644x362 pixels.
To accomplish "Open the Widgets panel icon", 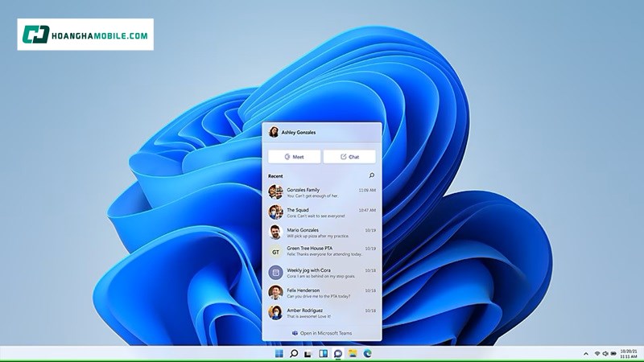I will point(323,353).
